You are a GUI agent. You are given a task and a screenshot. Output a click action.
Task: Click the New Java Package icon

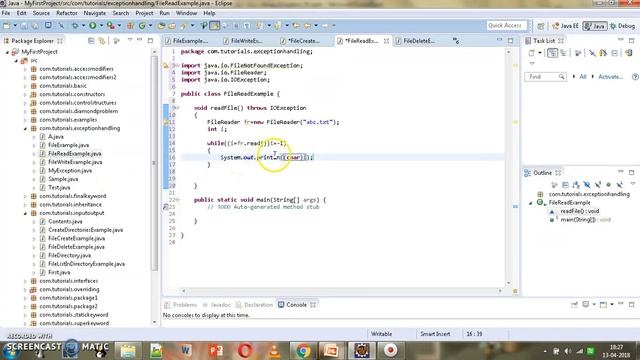(x=130, y=26)
